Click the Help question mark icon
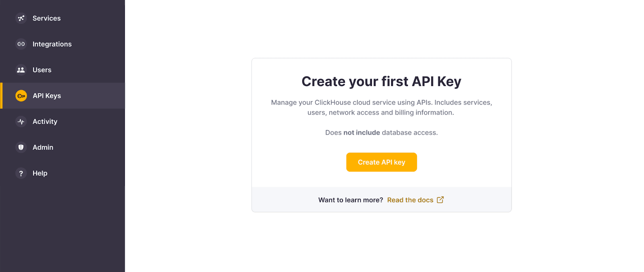Image resolution: width=644 pixels, height=272 pixels. (x=21, y=173)
